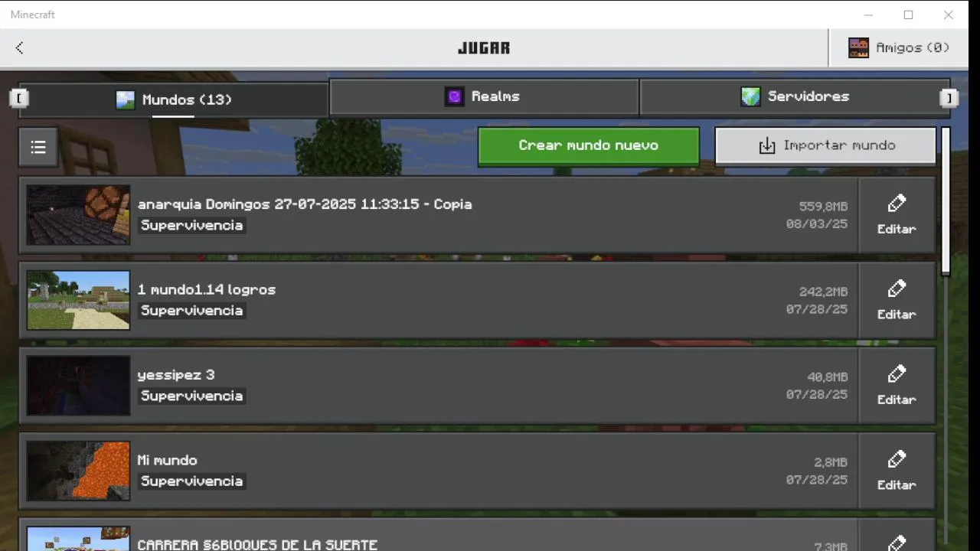Select the Mundos (13) tab
The image size is (980, 551).
pos(174,99)
